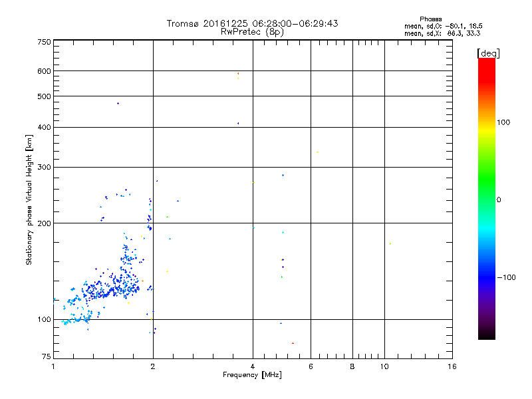
Task: Click the yellow data point near 6 MHz, 330 km
Action: 318,152
